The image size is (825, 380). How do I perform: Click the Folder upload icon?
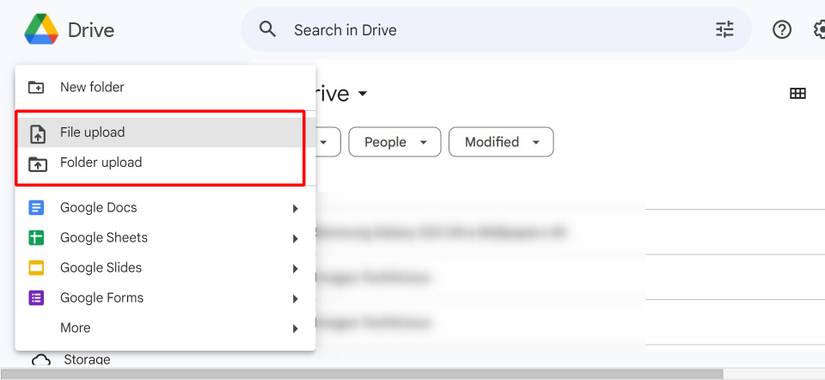[x=37, y=164]
